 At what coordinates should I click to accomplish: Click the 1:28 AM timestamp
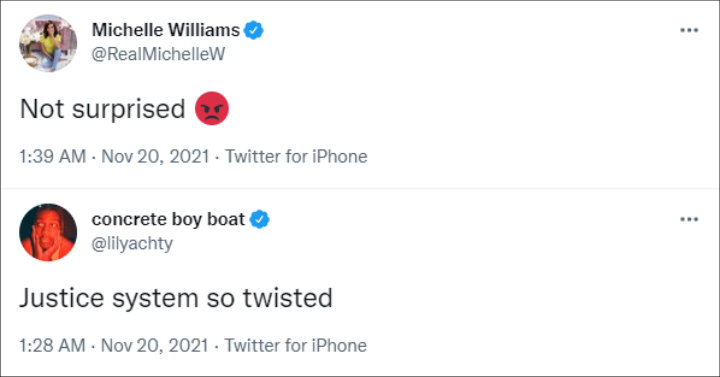pos(52,346)
